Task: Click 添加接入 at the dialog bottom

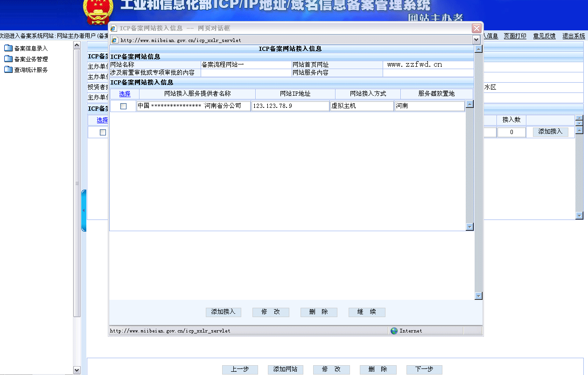Action: tap(224, 312)
